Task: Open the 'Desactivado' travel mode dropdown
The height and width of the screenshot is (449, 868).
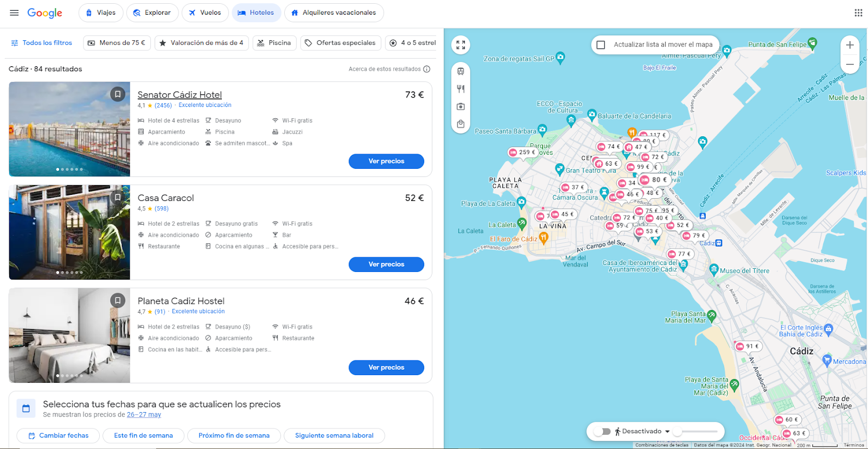Action: click(667, 432)
